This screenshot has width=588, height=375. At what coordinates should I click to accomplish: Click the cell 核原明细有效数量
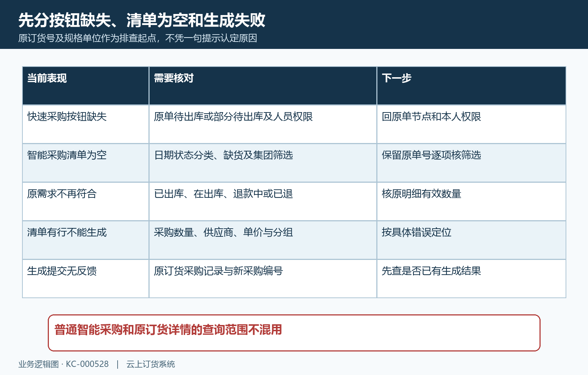pos(472,201)
